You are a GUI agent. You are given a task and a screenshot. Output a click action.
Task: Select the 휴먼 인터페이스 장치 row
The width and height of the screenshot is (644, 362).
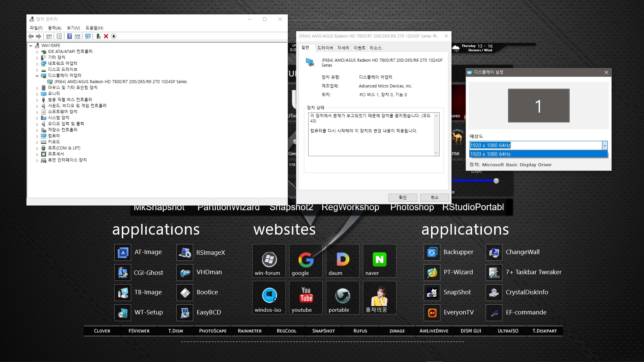point(64,160)
